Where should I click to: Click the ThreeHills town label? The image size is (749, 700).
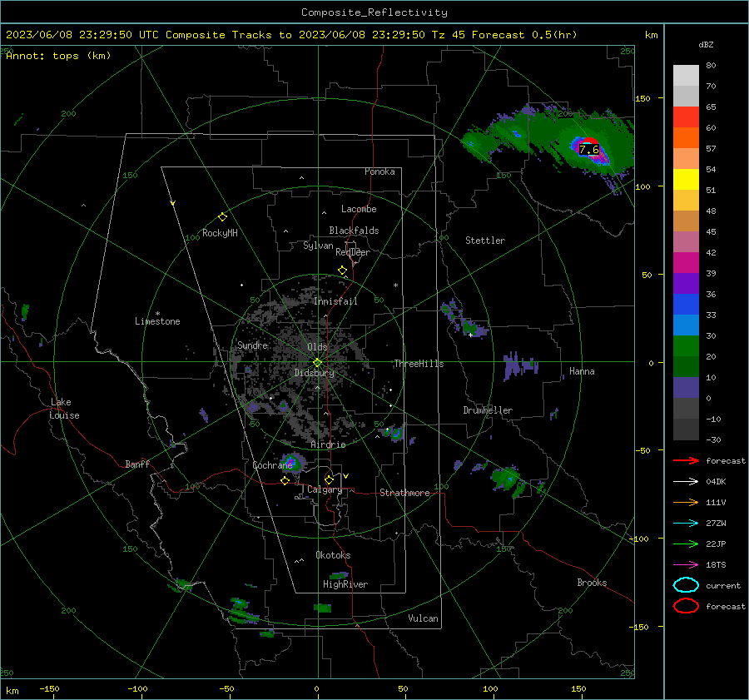click(419, 364)
